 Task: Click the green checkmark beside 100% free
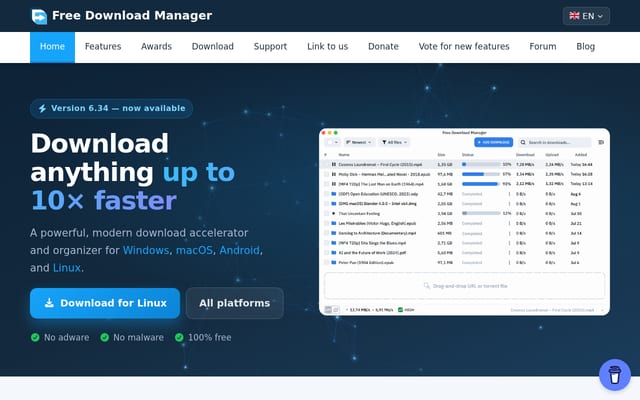pos(179,337)
